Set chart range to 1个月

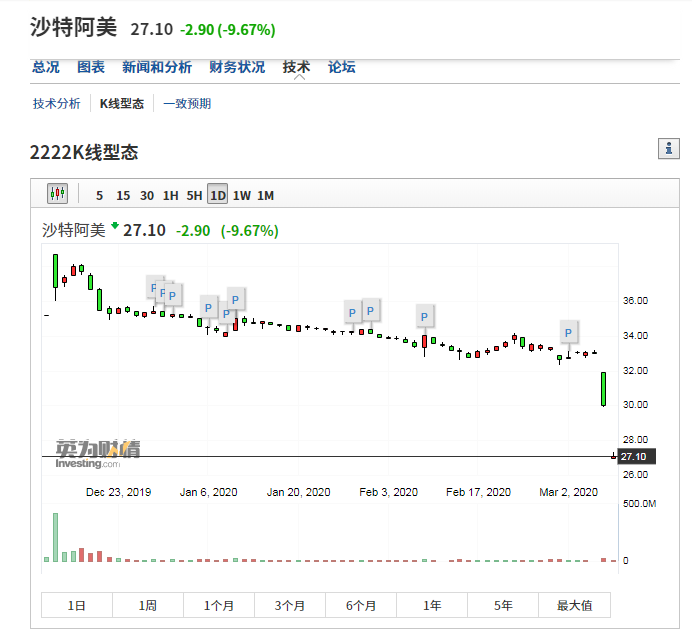(219, 605)
